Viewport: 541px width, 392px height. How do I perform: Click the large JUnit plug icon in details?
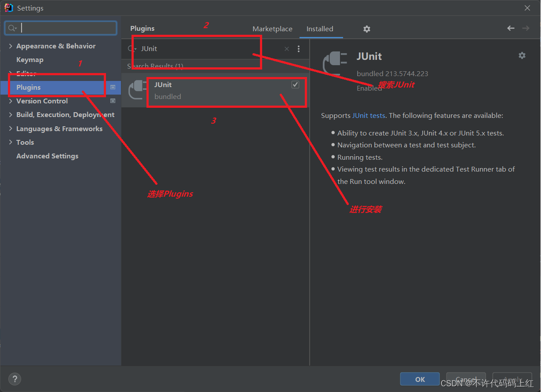click(x=335, y=64)
